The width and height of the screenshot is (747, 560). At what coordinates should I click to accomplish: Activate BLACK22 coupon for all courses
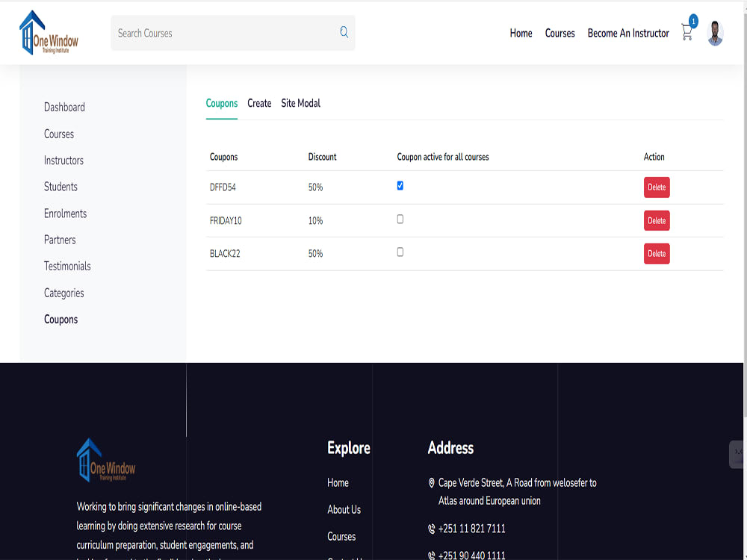400,252
